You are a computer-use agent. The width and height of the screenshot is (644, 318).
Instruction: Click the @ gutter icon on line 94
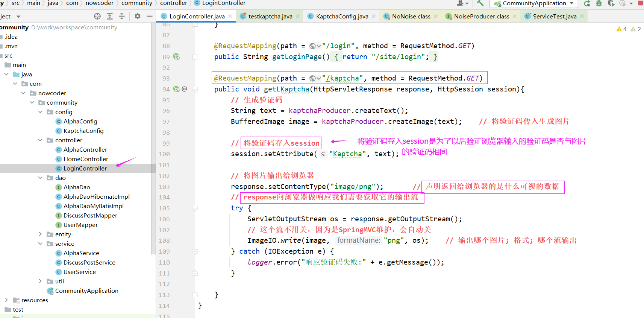pos(184,89)
